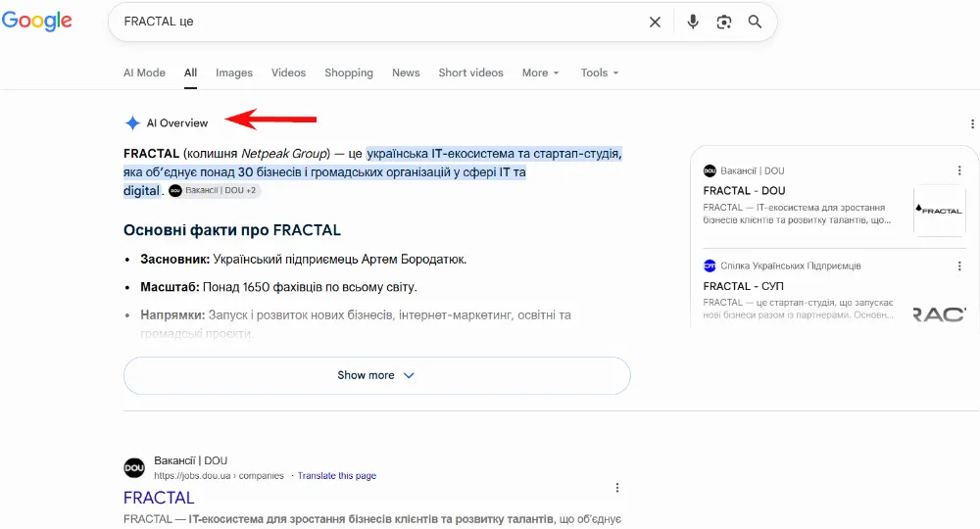
Task: Click the FRACTAL logo thumbnail in DOU card
Action: pos(940,211)
